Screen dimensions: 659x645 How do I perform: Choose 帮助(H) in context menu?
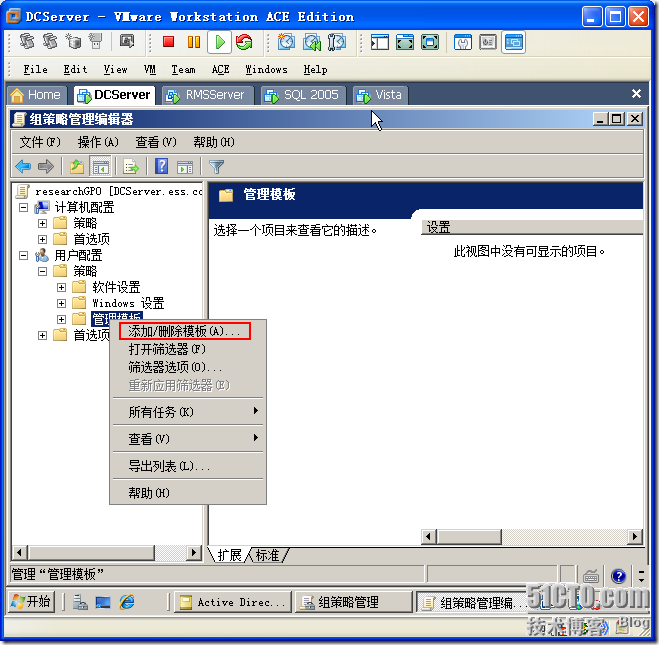tap(187, 492)
